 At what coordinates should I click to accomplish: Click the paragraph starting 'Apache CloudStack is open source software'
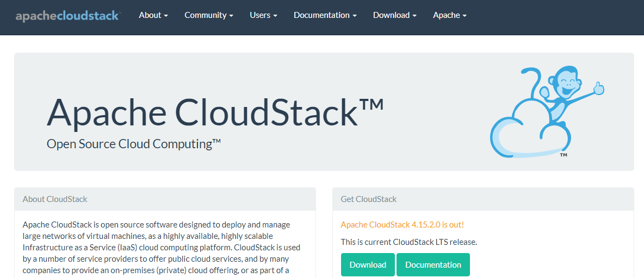pos(162,248)
